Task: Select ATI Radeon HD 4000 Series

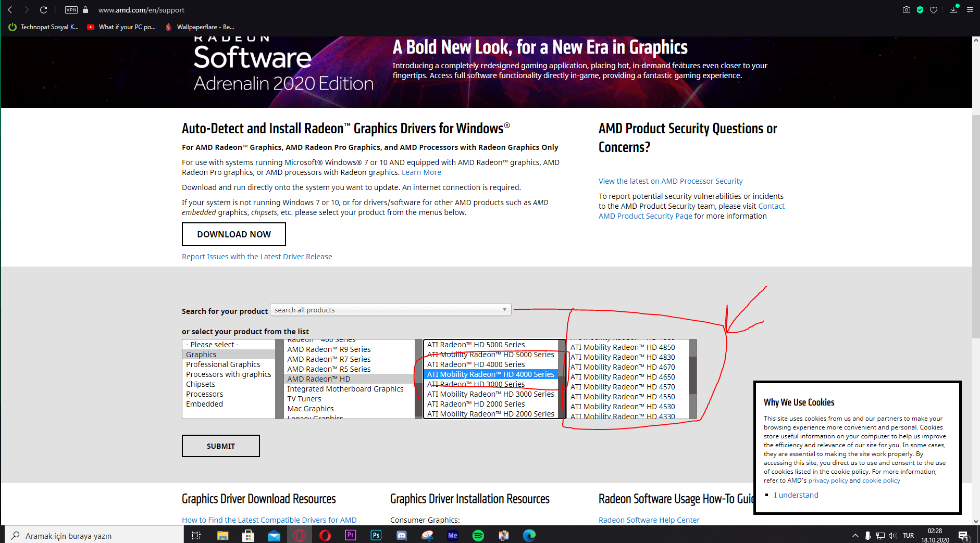Action: 491,364
